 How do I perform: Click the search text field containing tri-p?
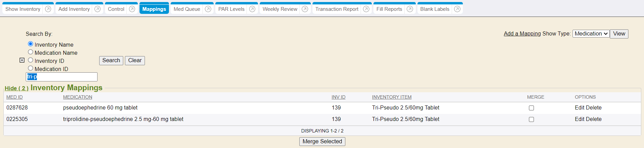[62, 77]
